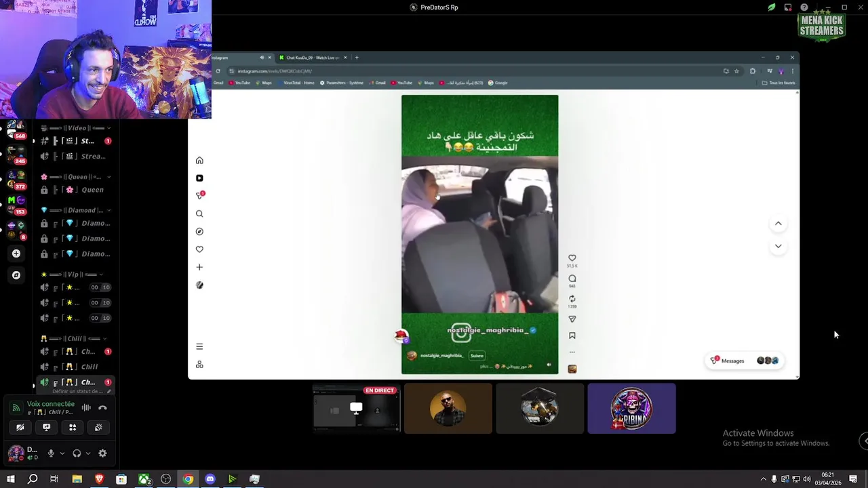868x488 pixels.
Task: Open Instagram Reels sidebar icon
Action: click(x=199, y=178)
